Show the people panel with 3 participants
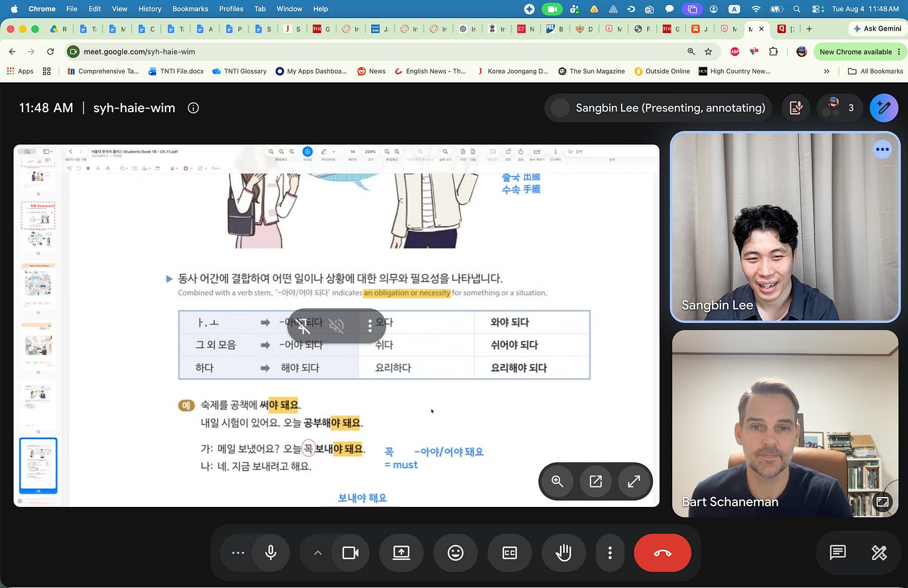Viewport: 908px width, 588px height. coord(839,108)
